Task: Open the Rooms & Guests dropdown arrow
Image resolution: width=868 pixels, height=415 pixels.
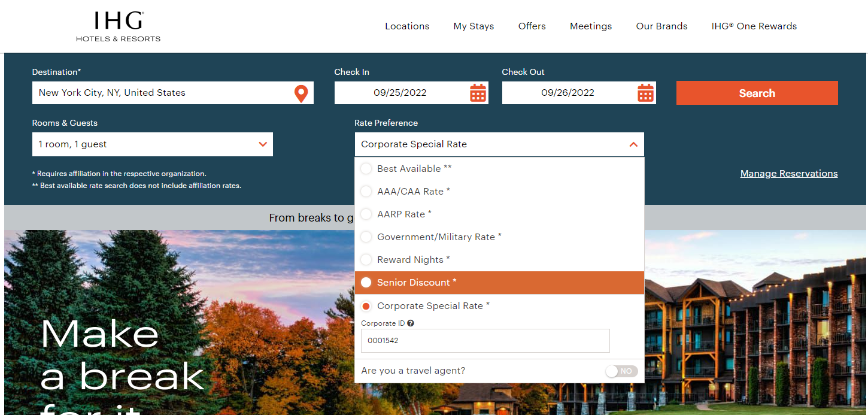Action: pyautogui.click(x=263, y=144)
